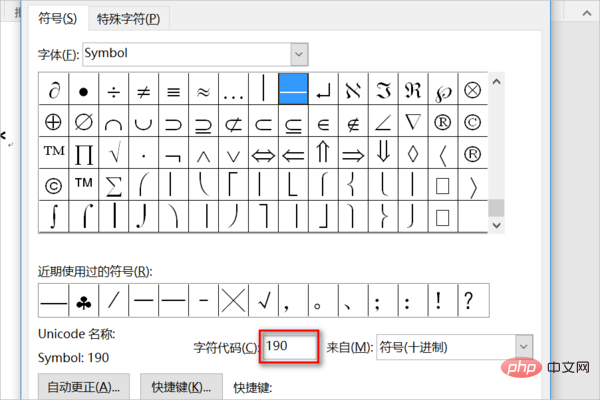
Task: Select the empty set ∅ symbol
Action: tap(83, 122)
